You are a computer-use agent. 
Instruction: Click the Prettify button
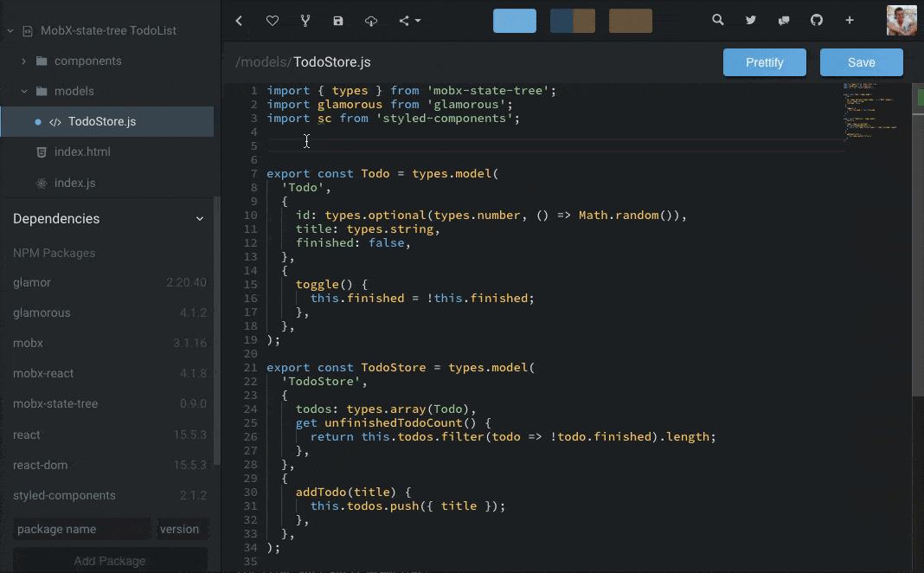pyautogui.click(x=764, y=61)
